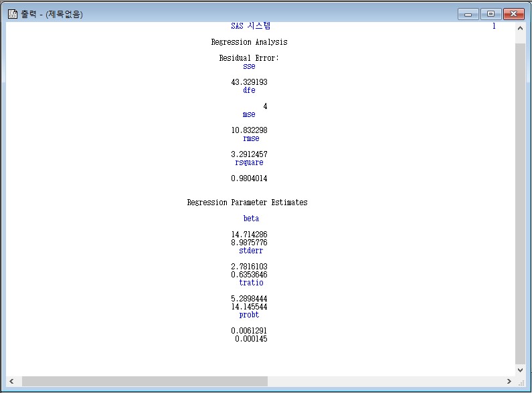Click the 'rmse' label
The image size is (532, 393).
pyautogui.click(x=251, y=138)
